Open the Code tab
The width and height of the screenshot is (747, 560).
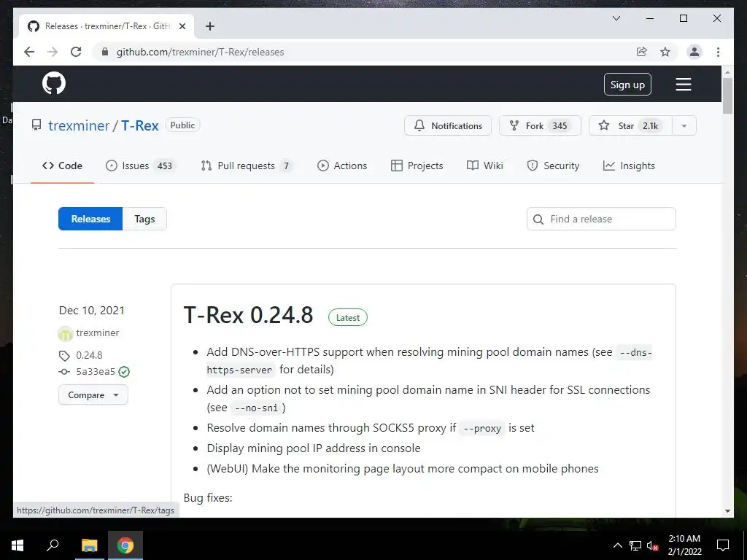[x=63, y=166]
